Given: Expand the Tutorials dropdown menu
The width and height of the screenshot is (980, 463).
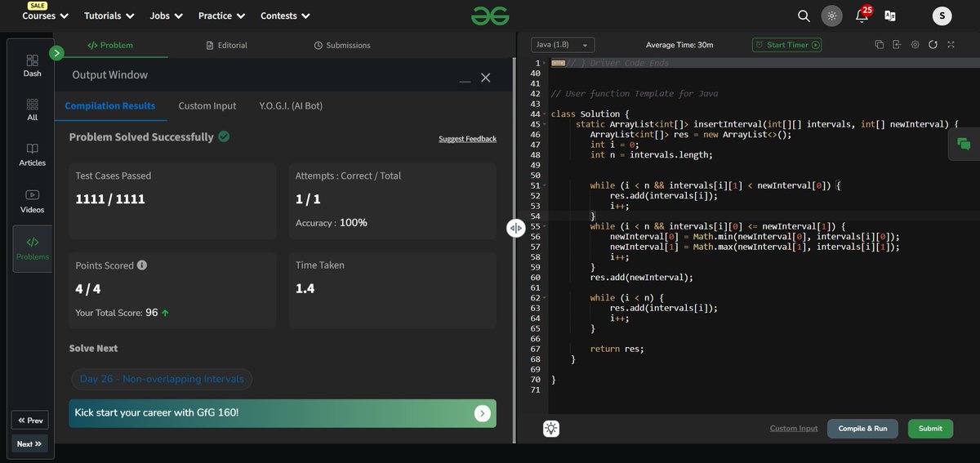Looking at the screenshot, I should pyautogui.click(x=109, y=16).
